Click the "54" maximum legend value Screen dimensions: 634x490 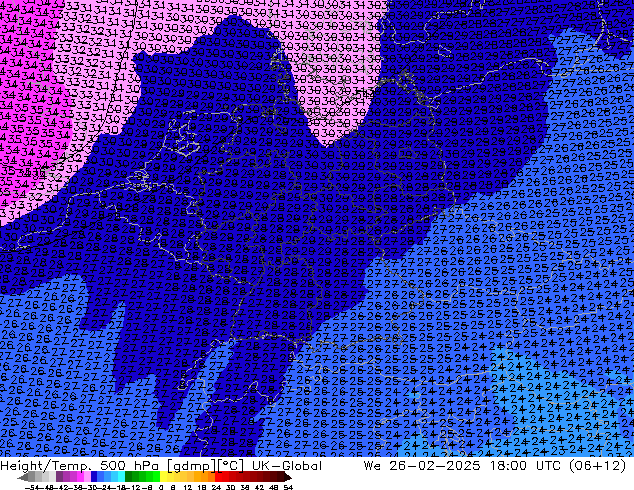[288, 488]
